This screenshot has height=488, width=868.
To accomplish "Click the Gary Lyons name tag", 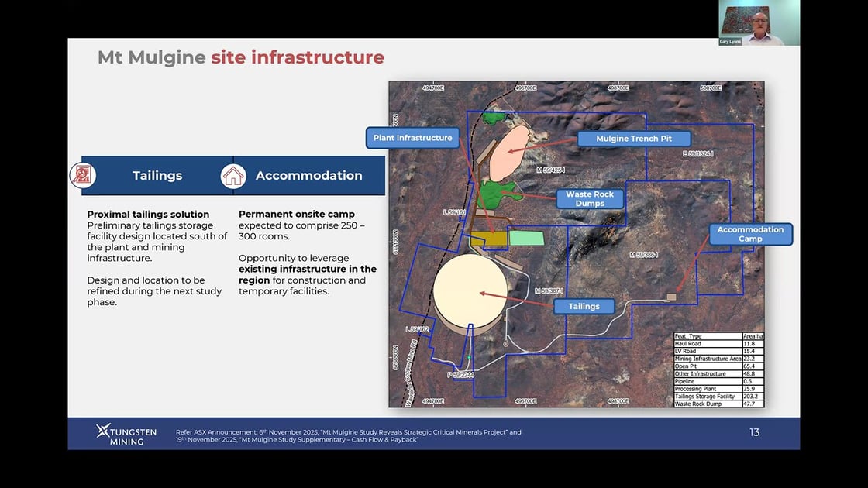I will (x=729, y=41).
